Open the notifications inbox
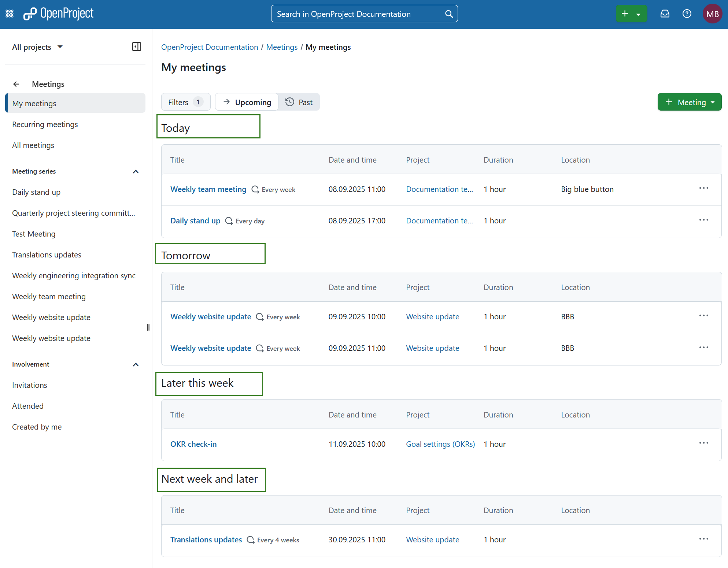This screenshot has height=568, width=728. tap(665, 14)
